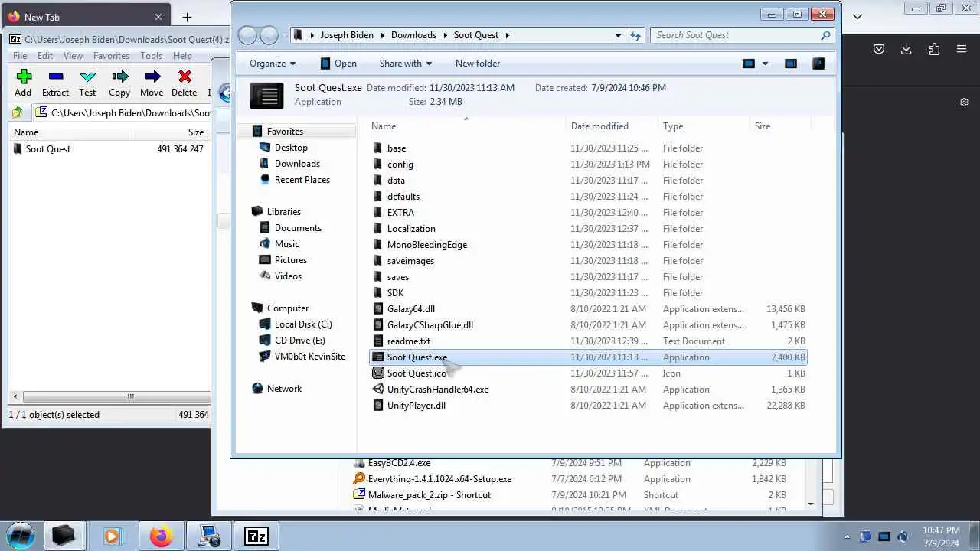The image size is (980, 551).
Task: Click the Extract button in 7-Zip
Action: click(55, 83)
